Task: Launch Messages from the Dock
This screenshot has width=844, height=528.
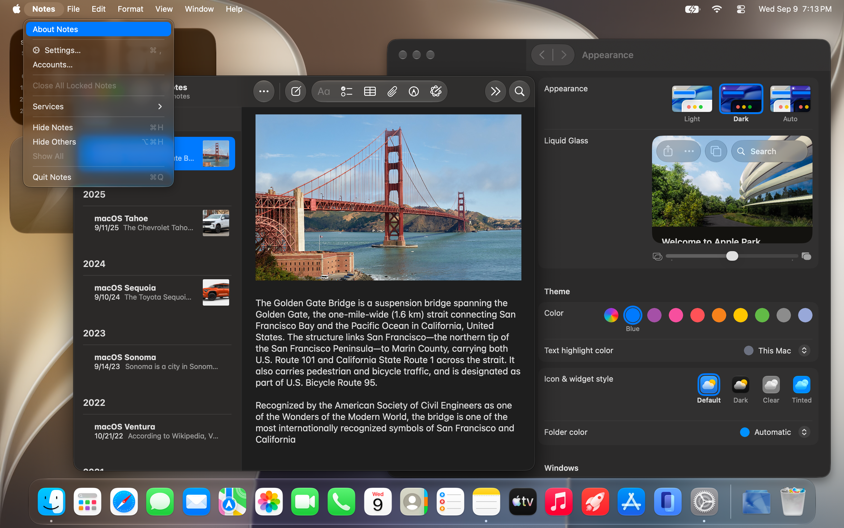Action: click(x=160, y=502)
